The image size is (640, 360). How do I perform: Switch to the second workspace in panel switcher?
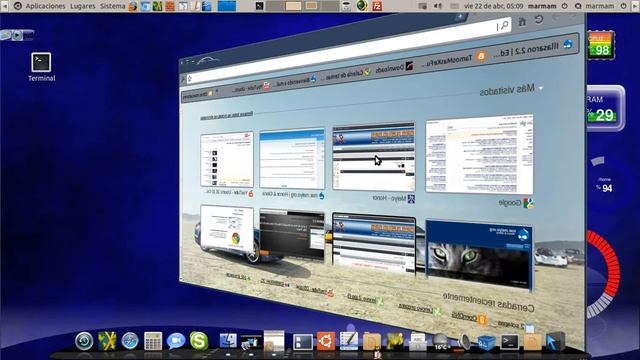(292, 6)
